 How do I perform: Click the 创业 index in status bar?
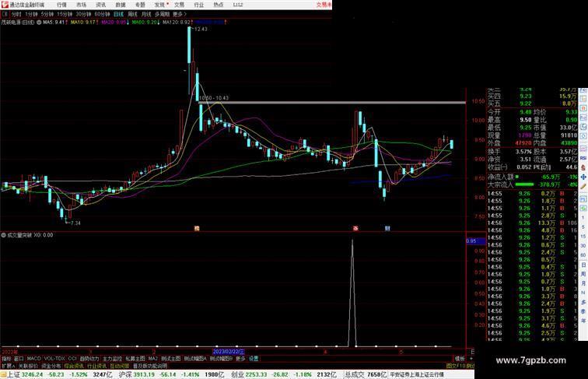point(237,374)
